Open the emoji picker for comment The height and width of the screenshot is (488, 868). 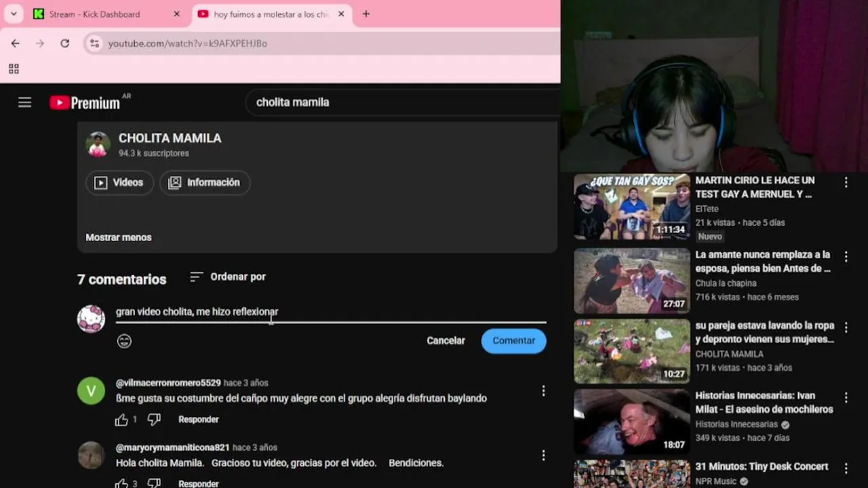coord(124,341)
